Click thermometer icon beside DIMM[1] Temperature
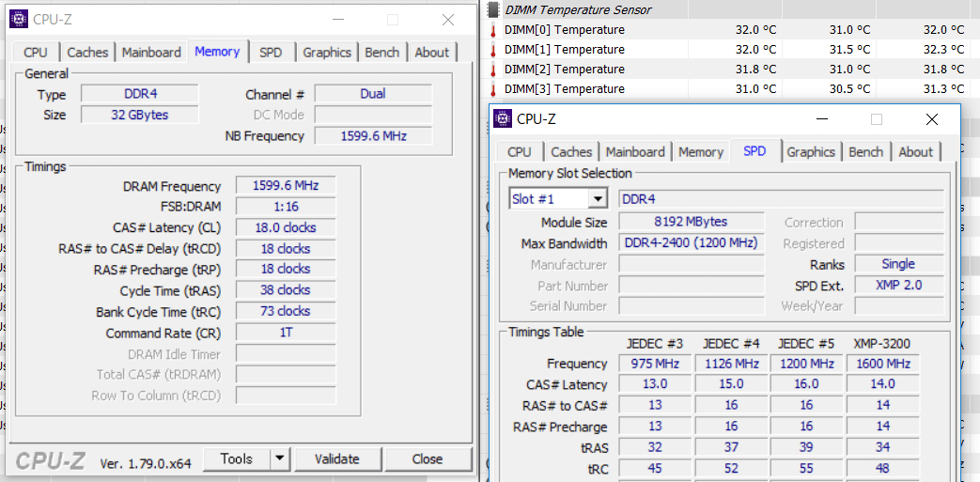The width and height of the screenshot is (980, 482). pos(492,50)
